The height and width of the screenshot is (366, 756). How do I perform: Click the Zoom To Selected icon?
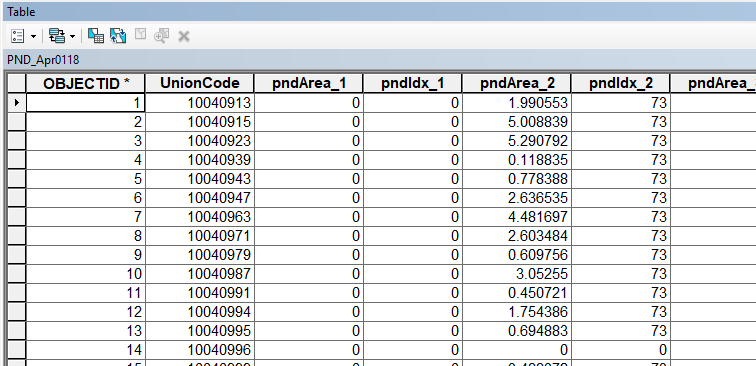[x=162, y=36]
